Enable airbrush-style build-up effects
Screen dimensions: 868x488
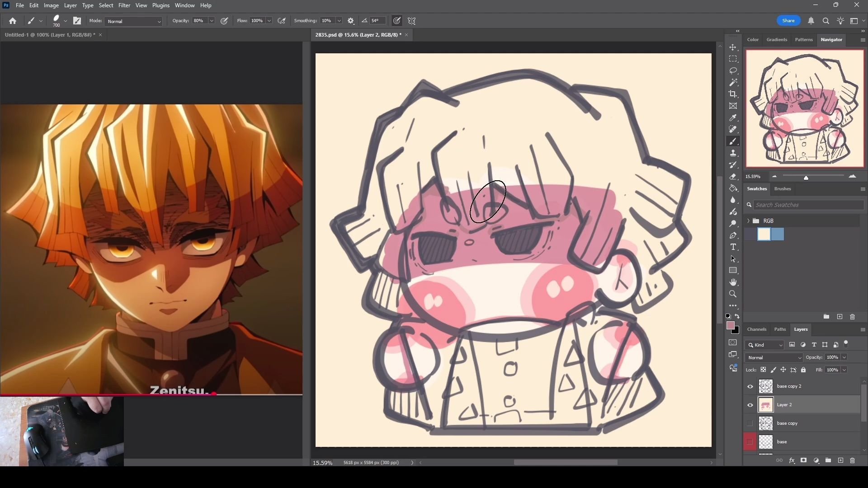pyautogui.click(x=282, y=21)
